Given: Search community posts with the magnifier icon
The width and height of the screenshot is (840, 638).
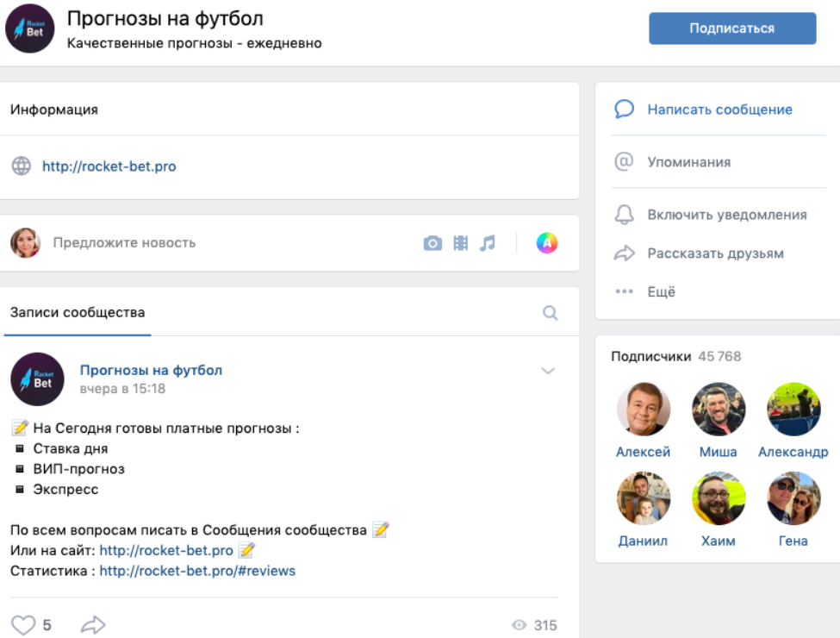Looking at the screenshot, I should (x=551, y=313).
